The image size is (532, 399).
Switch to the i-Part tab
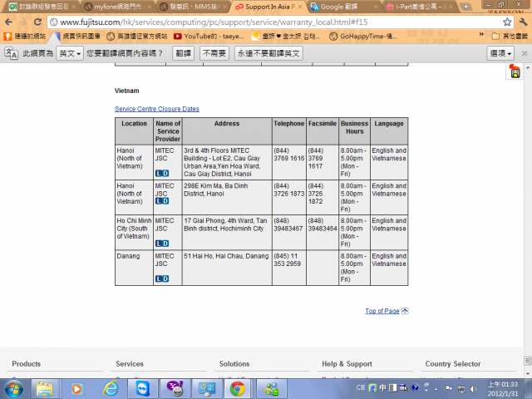point(420,7)
